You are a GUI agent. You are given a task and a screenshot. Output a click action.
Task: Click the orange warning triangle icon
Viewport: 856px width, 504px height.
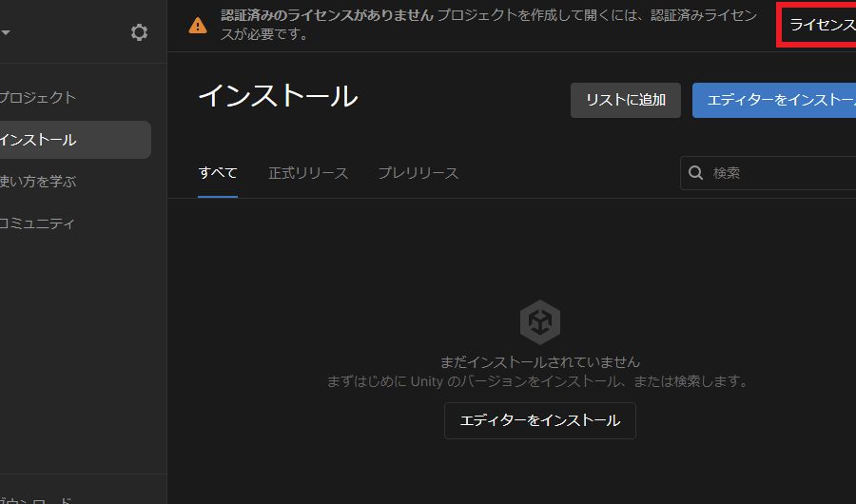pyautogui.click(x=198, y=25)
